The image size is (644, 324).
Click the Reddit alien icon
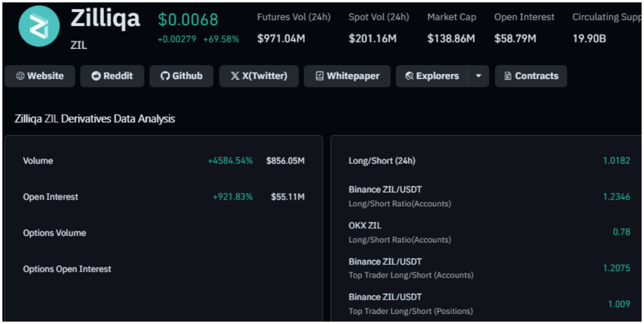96,76
